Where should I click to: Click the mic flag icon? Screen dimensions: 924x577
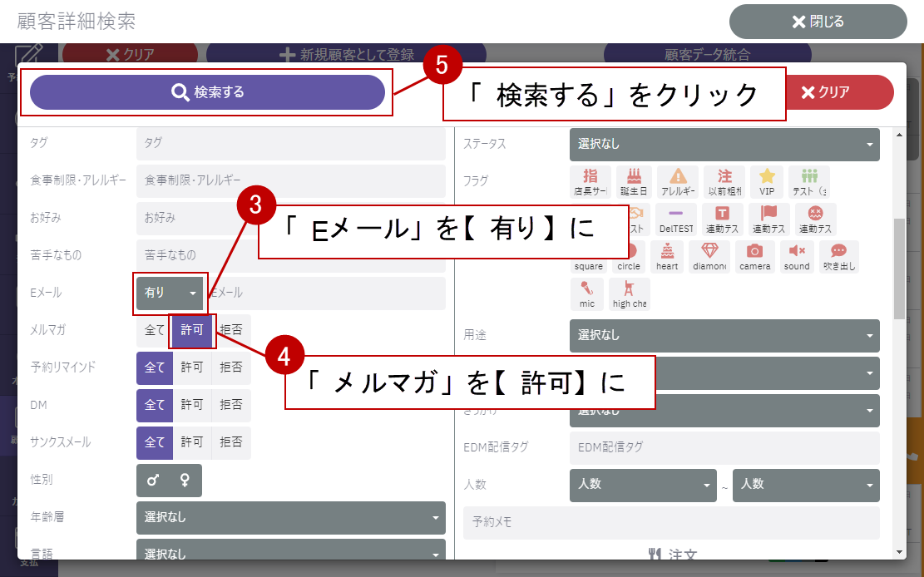[x=587, y=293]
